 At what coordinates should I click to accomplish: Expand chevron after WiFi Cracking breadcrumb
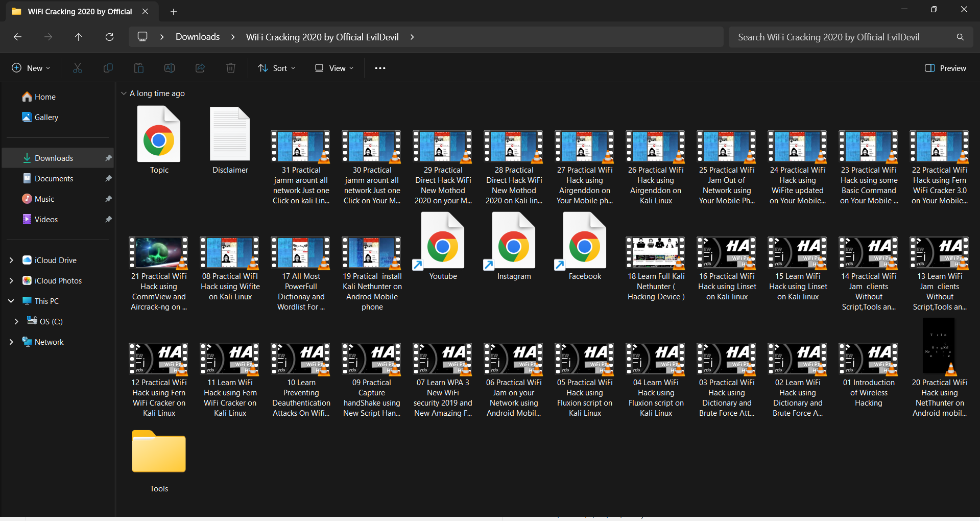pyautogui.click(x=412, y=37)
